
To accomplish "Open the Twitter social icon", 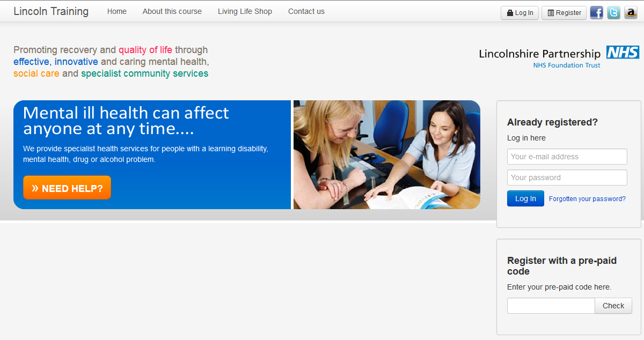I will pos(613,12).
